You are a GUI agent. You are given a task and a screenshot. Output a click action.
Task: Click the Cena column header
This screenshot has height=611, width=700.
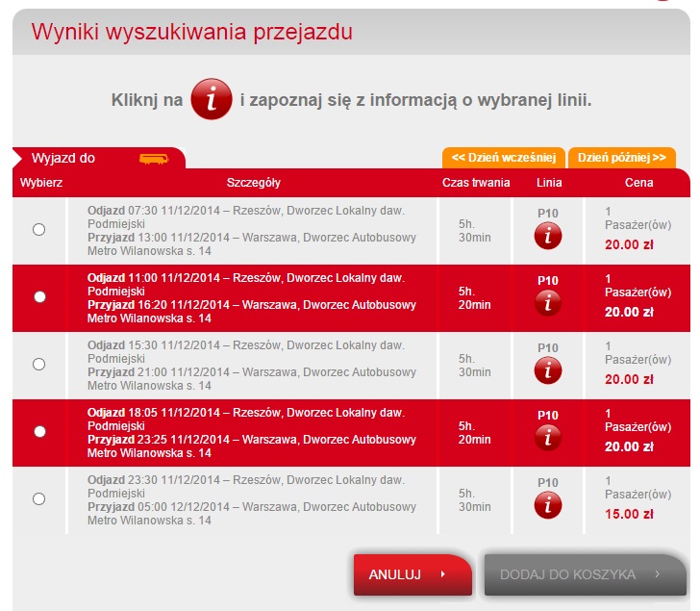(637, 183)
